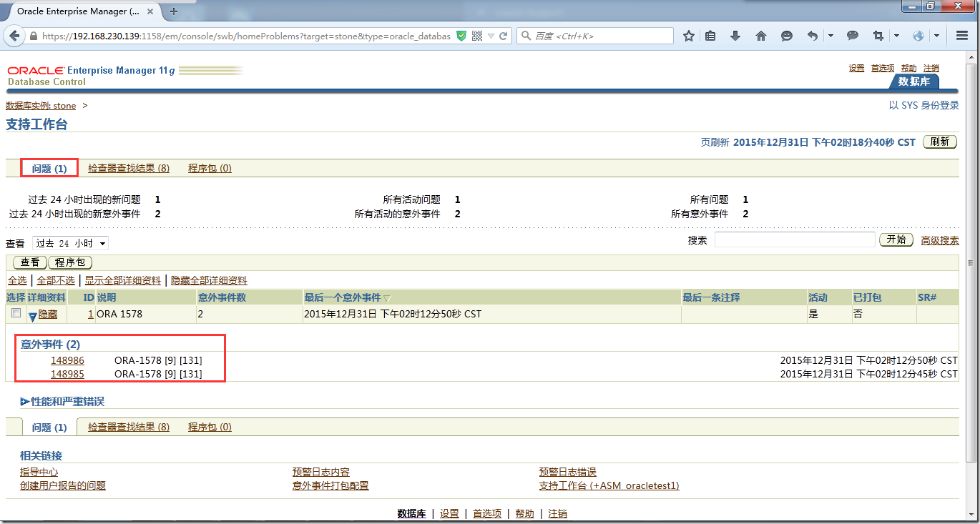980x524 pixels.
Task: Click the 数据库实例: stone breadcrumb
Action: (x=41, y=106)
